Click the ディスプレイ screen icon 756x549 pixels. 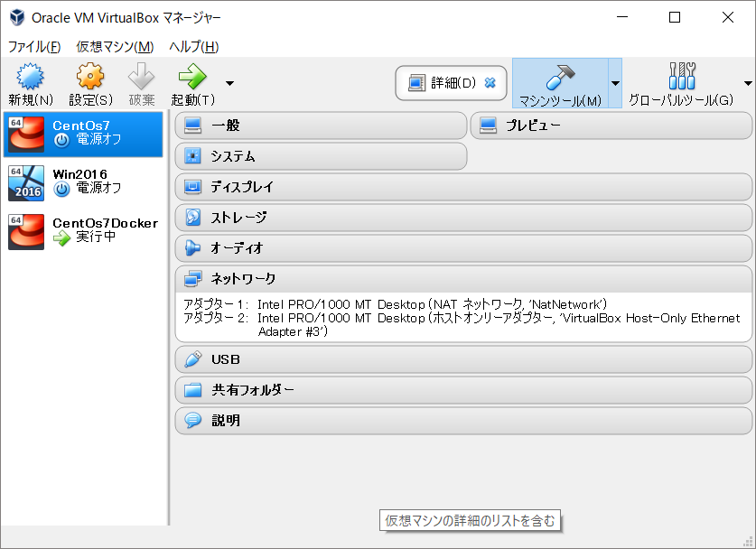point(193,187)
